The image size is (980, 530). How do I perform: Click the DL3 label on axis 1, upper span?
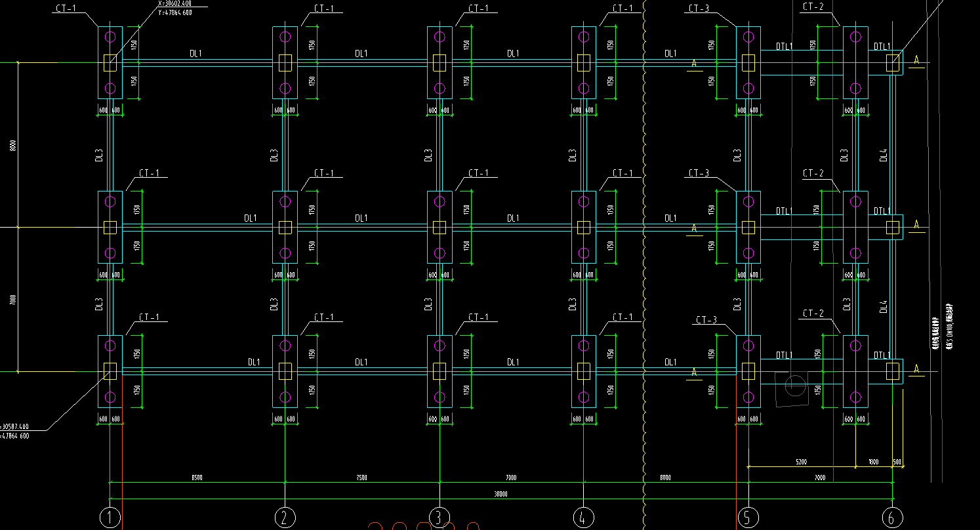[x=100, y=155]
